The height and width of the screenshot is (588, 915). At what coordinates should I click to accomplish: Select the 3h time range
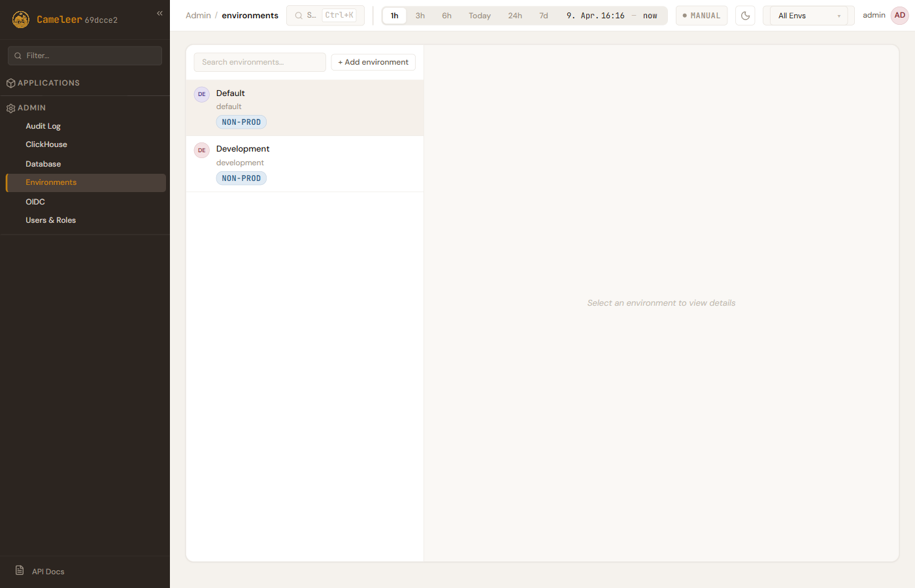point(420,16)
